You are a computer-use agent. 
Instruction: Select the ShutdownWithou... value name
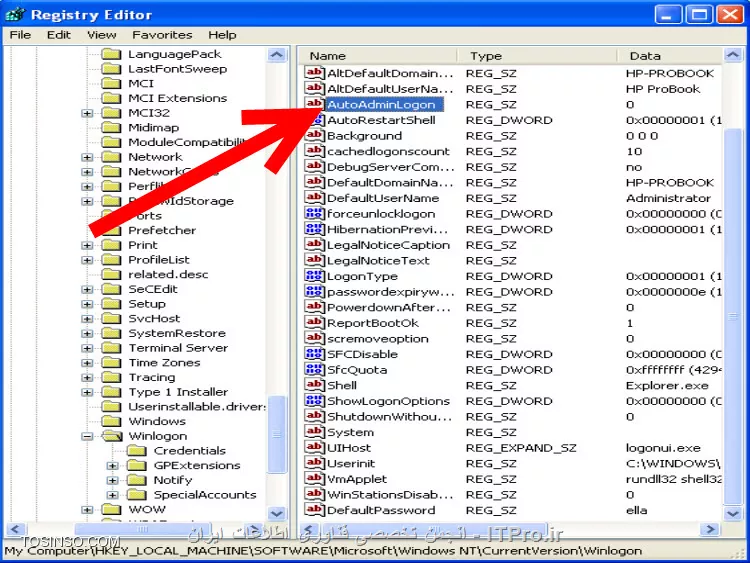(389, 417)
